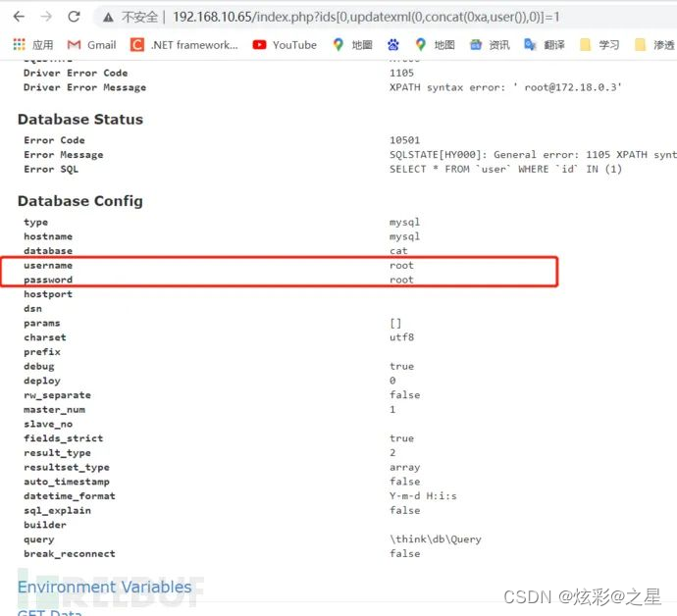This screenshot has width=677, height=616.
Task: Click the debug config label
Action: click(39, 366)
